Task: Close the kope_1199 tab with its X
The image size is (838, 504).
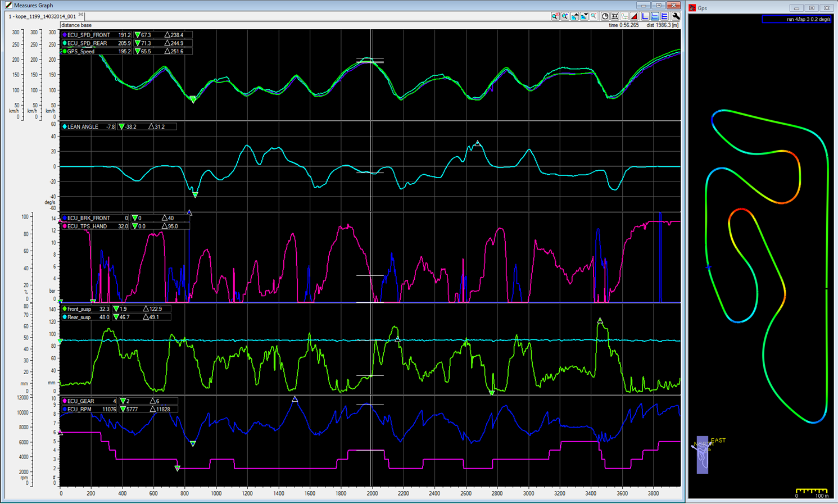Action: 81,15
